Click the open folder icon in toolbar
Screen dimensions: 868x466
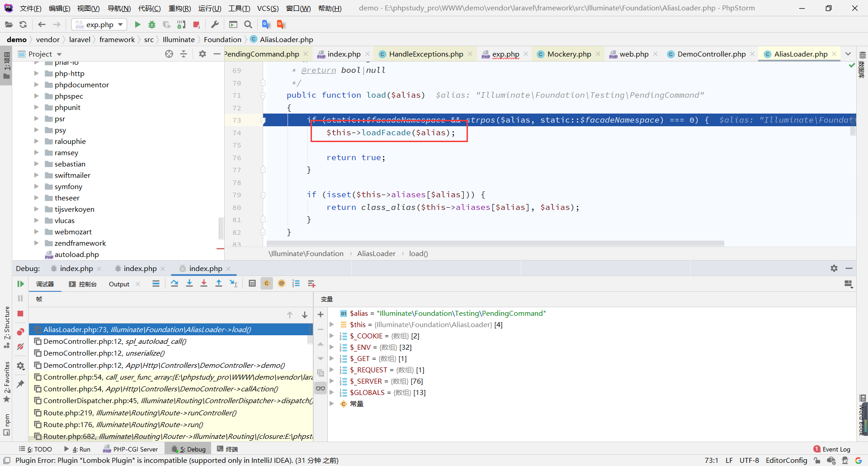pyautogui.click(x=9, y=24)
